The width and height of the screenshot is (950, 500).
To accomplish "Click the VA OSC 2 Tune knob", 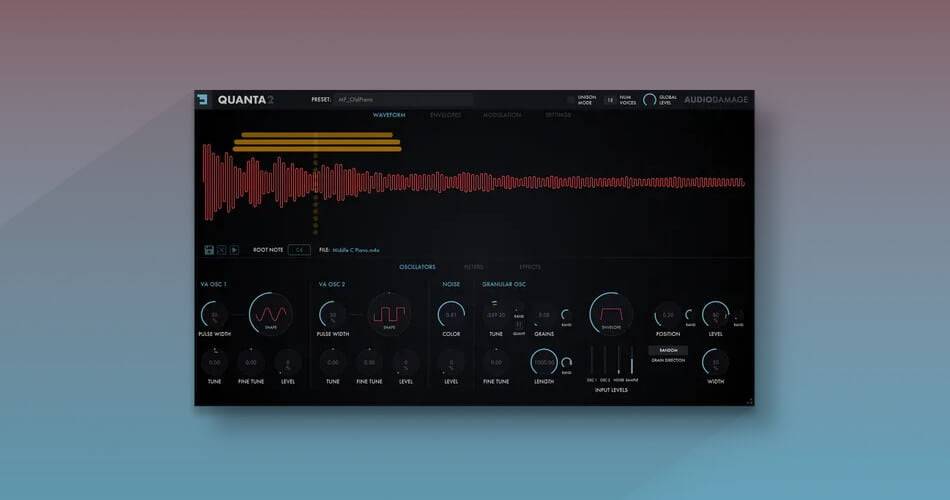I will (333, 362).
